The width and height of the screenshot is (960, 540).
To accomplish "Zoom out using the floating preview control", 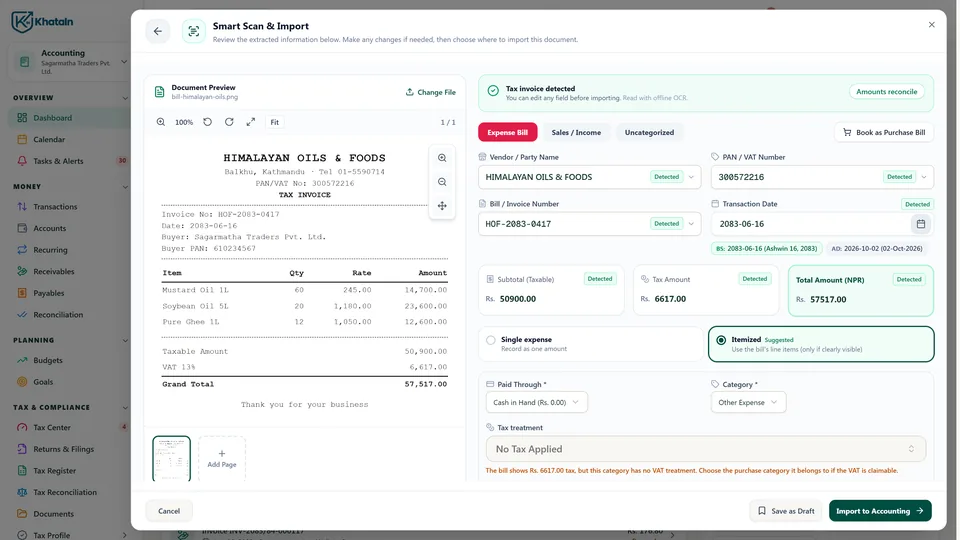I will tap(442, 182).
